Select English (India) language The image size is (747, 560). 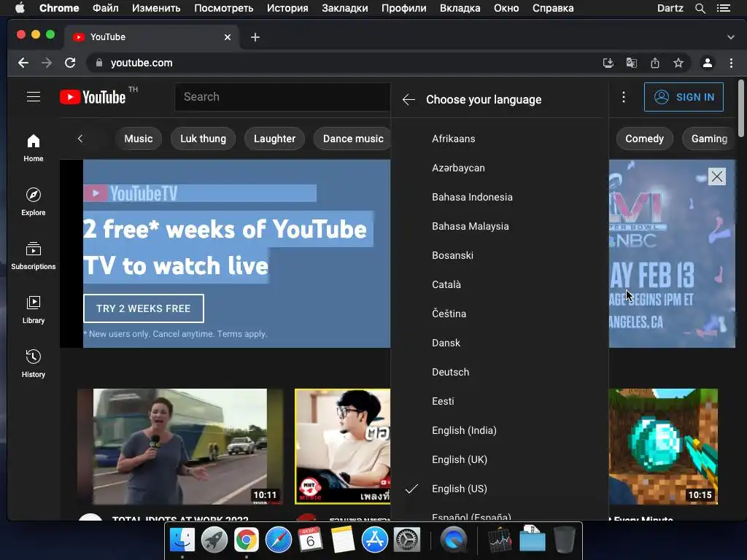499,430
